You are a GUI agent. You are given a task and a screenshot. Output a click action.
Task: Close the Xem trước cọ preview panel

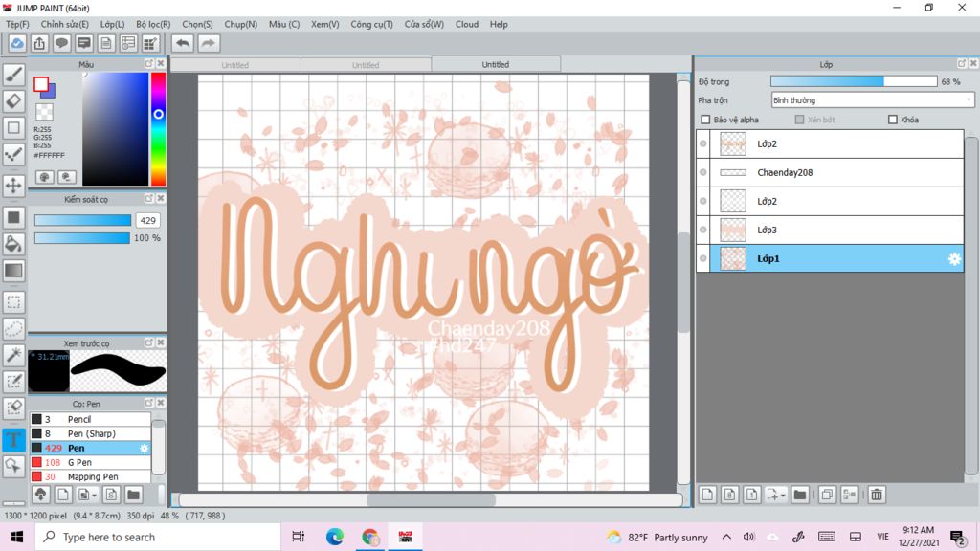point(161,342)
